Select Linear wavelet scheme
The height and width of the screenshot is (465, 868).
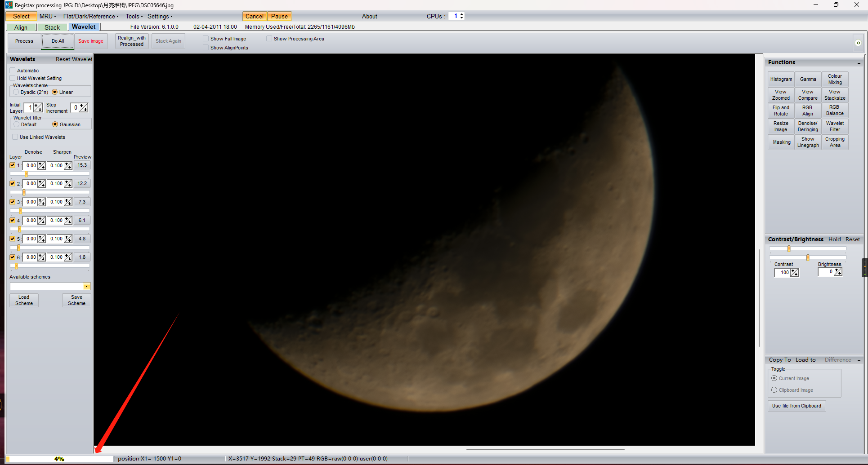55,92
